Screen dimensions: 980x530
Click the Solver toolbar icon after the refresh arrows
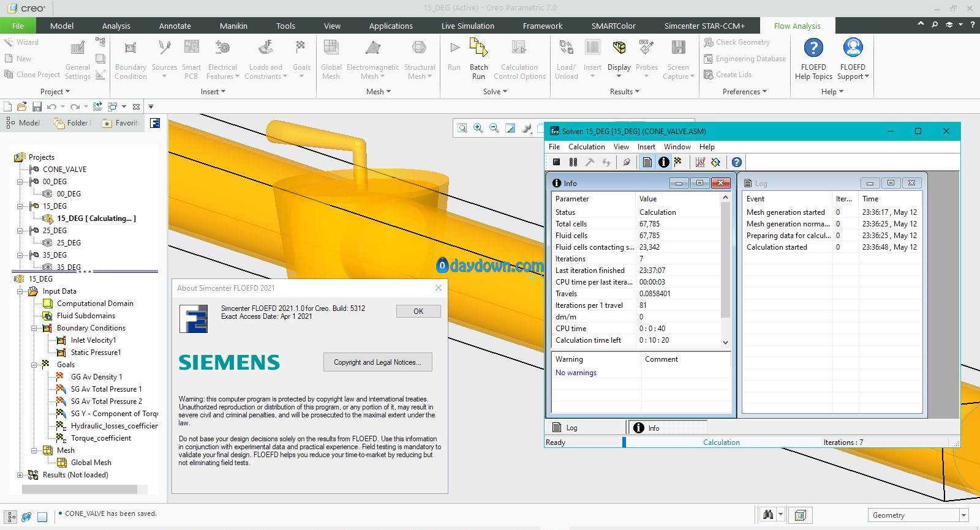(x=626, y=162)
